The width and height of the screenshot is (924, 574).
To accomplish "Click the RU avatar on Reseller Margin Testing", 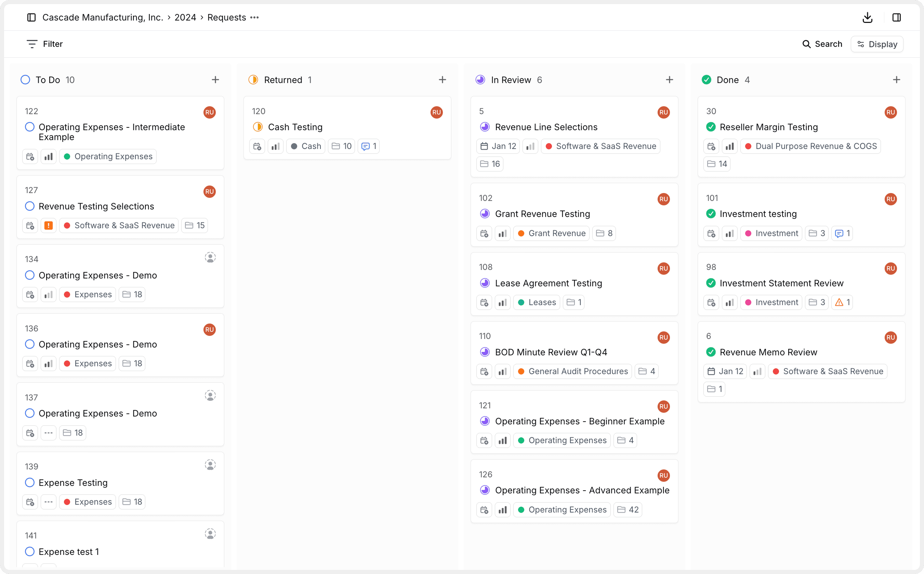I will [890, 112].
